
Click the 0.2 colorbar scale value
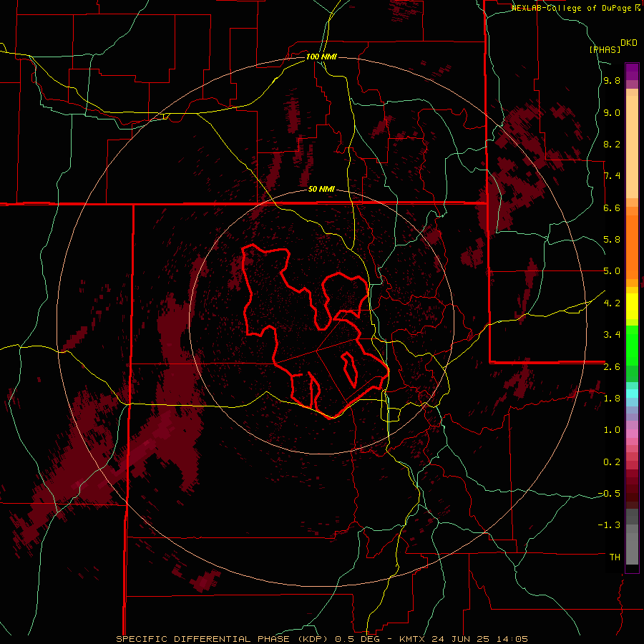pyautogui.click(x=612, y=462)
